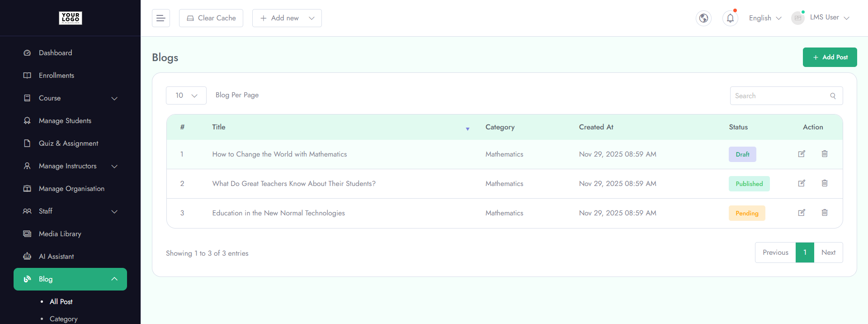Select page 1 in pagination
The height and width of the screenshot is (324, 868).
tap(805, 253)
